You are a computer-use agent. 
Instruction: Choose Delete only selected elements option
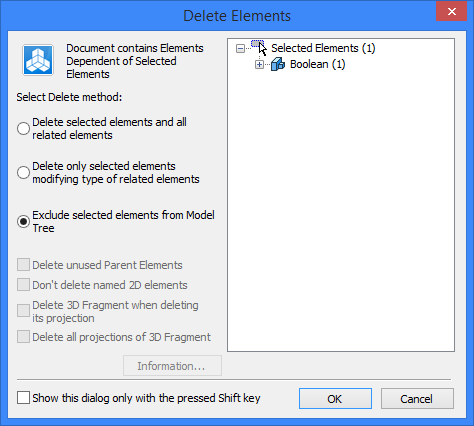(23, 173)
